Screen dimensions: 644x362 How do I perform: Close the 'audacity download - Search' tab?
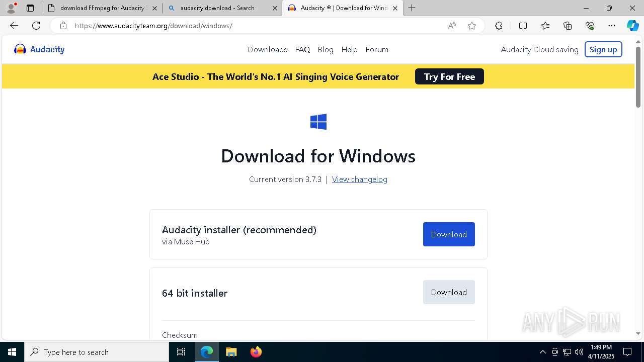point(275,8)
